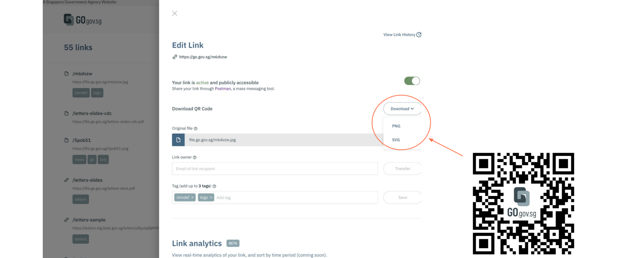Choose SVG download format
Image resolution: width=644 pixels, height=258 pixels.
[396, 140]
